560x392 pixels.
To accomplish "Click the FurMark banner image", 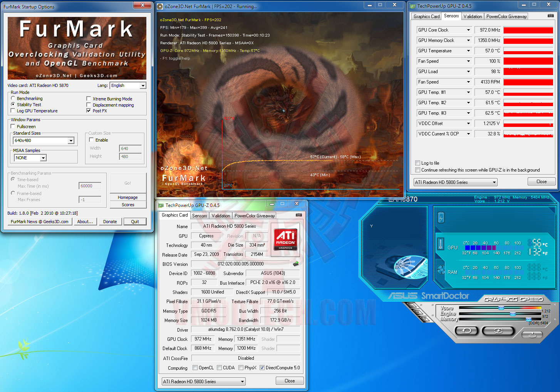I will [77, 48].
